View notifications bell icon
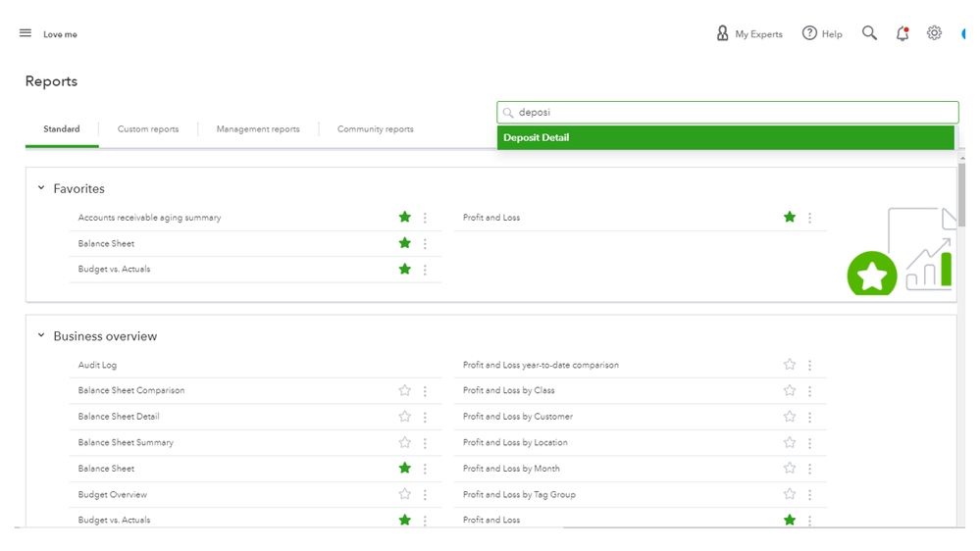Screen dimensions: 980x551 pyautogui.click(x=903, y=33)
